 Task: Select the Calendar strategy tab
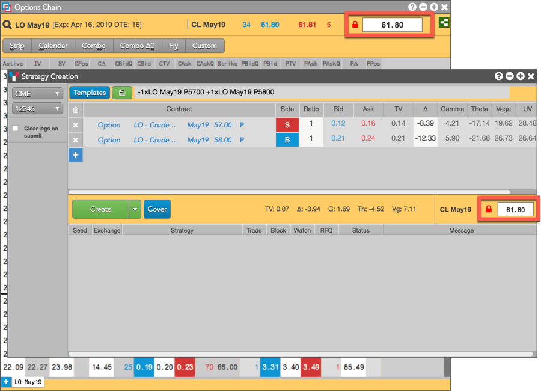53,46
